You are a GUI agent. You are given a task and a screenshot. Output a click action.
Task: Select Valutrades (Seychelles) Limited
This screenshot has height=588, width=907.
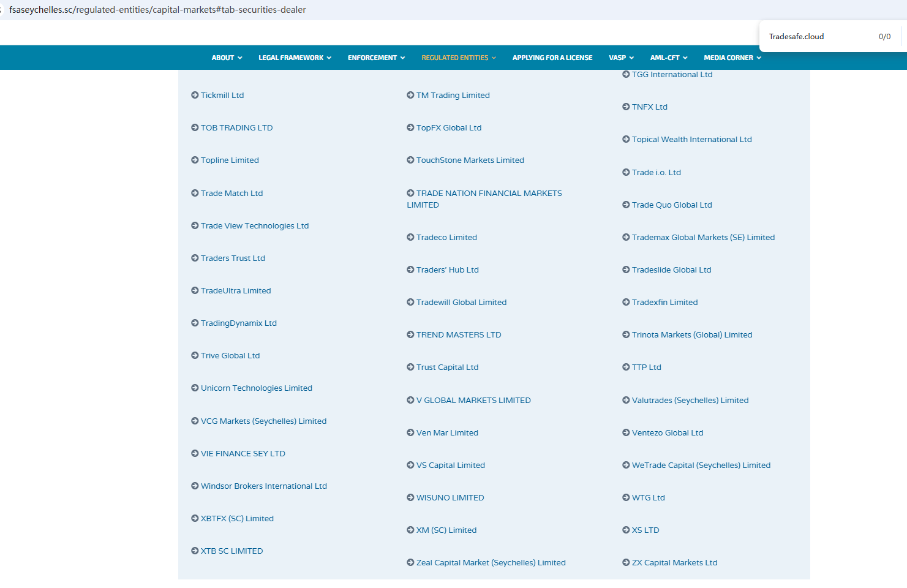(x=690, y=400)
